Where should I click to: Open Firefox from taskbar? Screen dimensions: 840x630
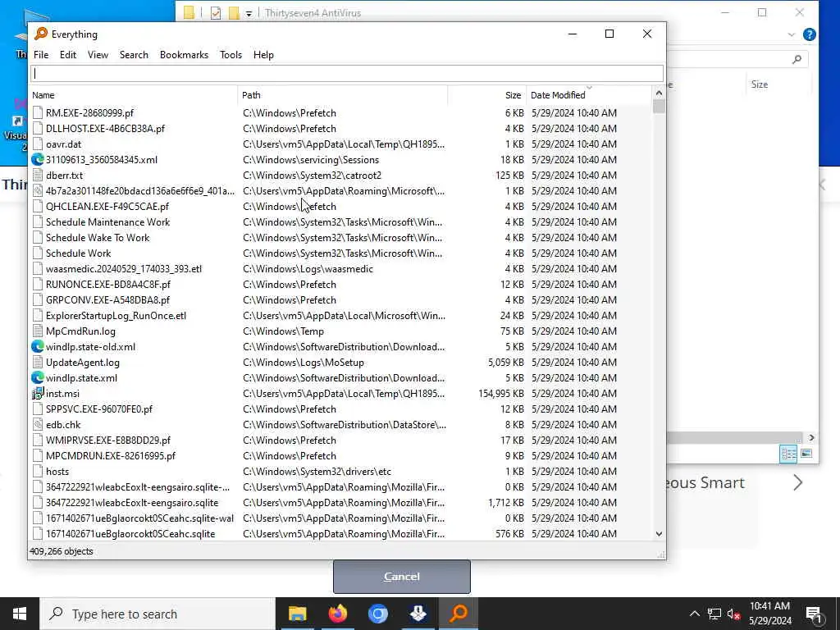point(337,614)
